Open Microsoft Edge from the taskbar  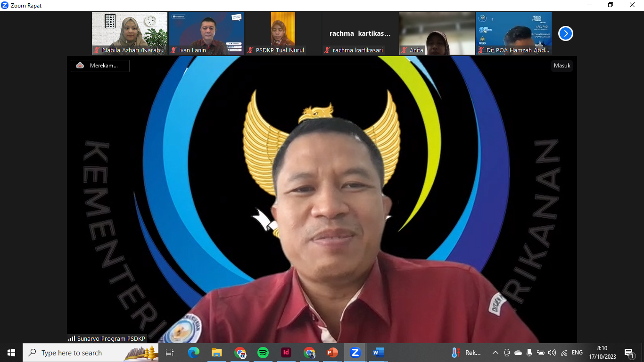(x=194, y=353)
